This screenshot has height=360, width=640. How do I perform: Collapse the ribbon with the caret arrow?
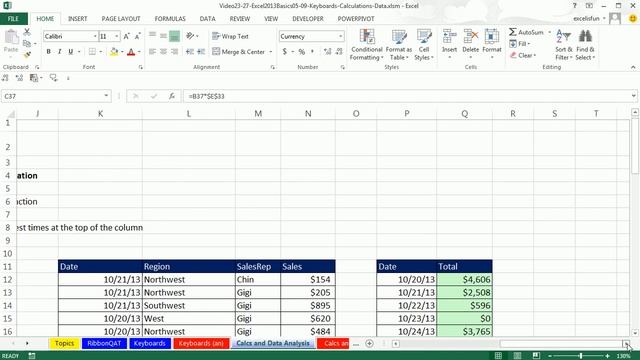(x=633, y=67)
